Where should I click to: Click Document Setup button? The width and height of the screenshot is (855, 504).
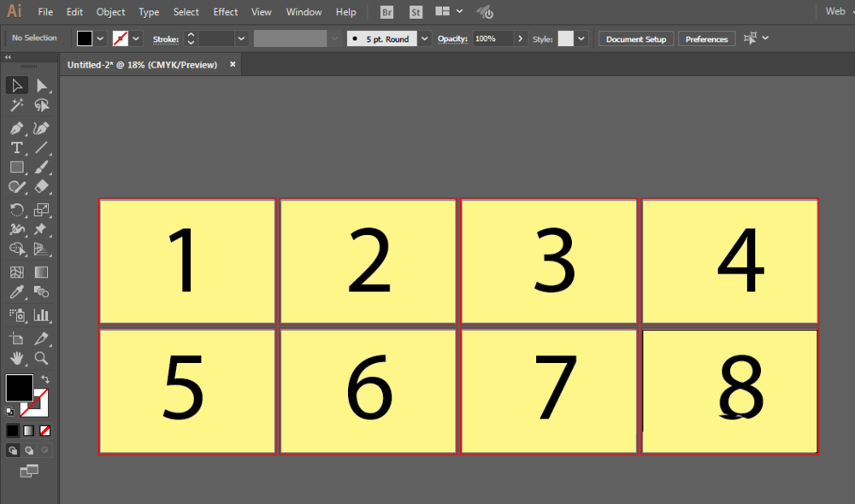pos(636,39)
